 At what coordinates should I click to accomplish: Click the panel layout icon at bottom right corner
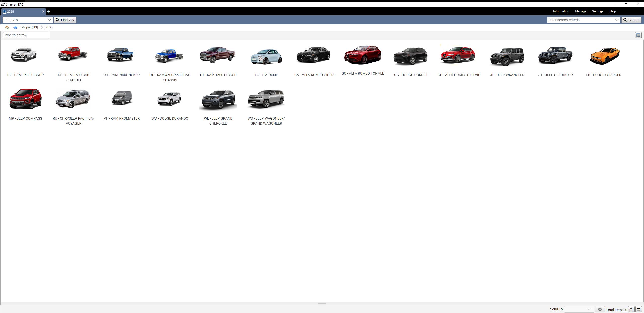[x=638, y=309]
